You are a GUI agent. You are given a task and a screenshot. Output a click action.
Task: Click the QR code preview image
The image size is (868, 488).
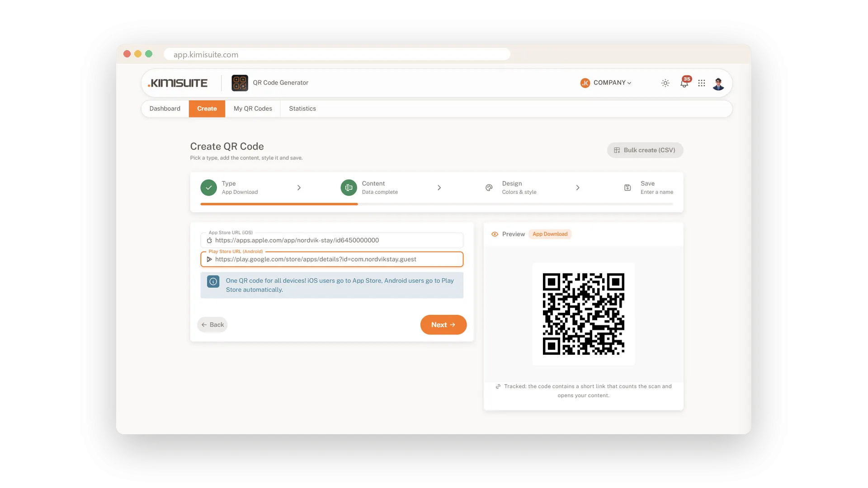[x=584, y=314]
